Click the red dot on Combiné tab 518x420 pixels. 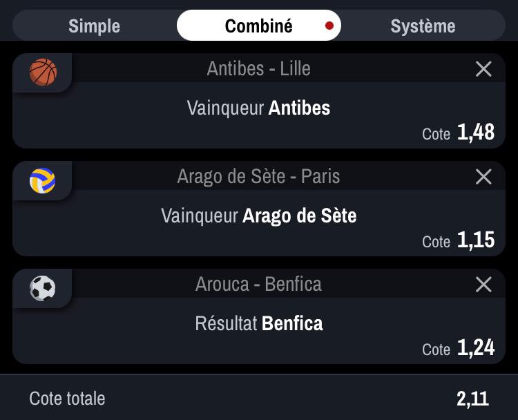pos(329,26)
